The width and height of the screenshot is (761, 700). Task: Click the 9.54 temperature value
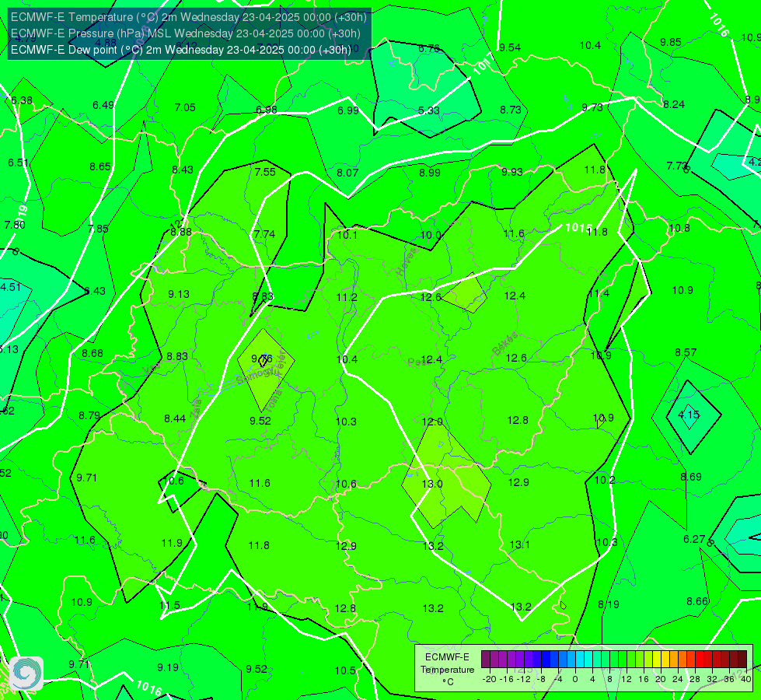(510, 47)
